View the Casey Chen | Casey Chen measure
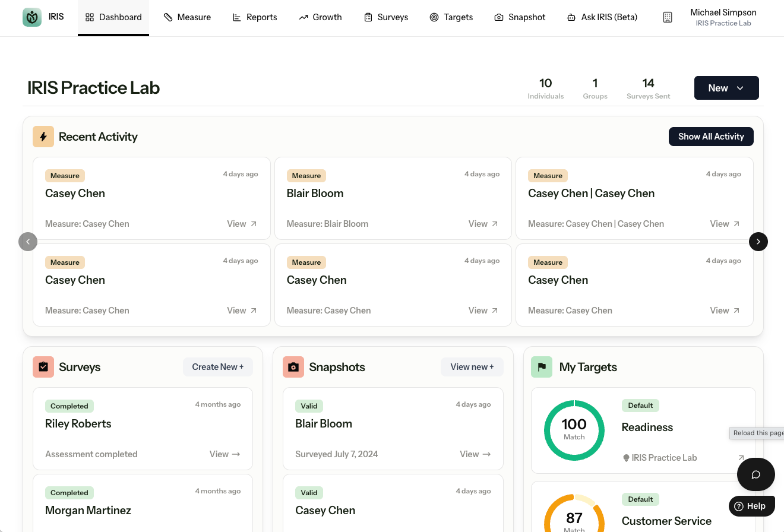The height and width of the screenshot is (532, 784). click(x=725, y=224)
